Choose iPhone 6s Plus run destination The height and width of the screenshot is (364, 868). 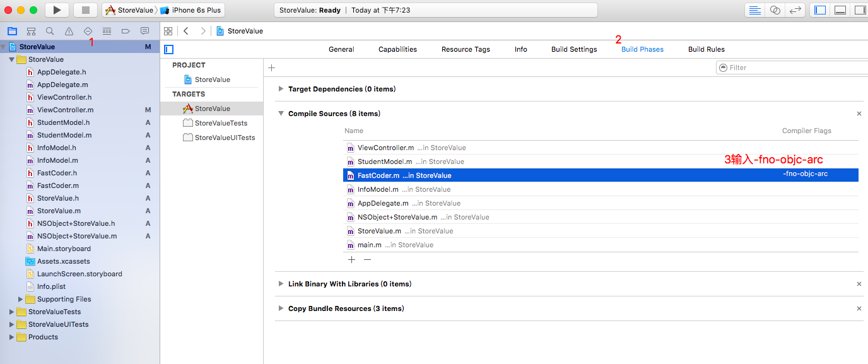point(191,10)
